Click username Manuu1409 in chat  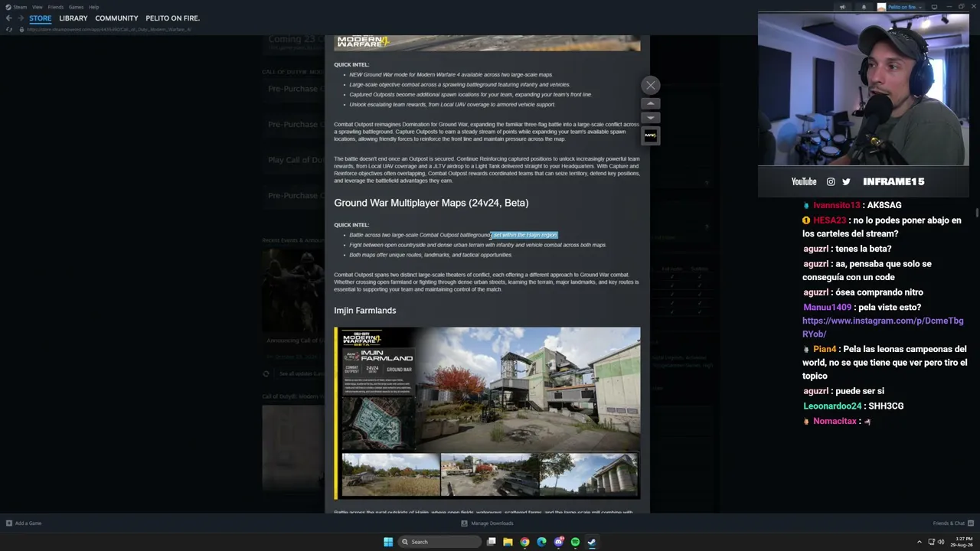(x=827, y=308)
